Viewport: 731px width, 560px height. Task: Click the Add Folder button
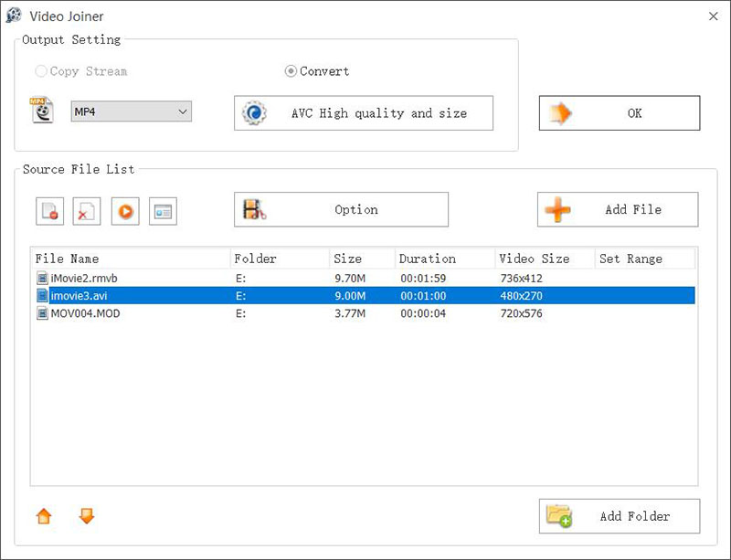coord(619,516)
